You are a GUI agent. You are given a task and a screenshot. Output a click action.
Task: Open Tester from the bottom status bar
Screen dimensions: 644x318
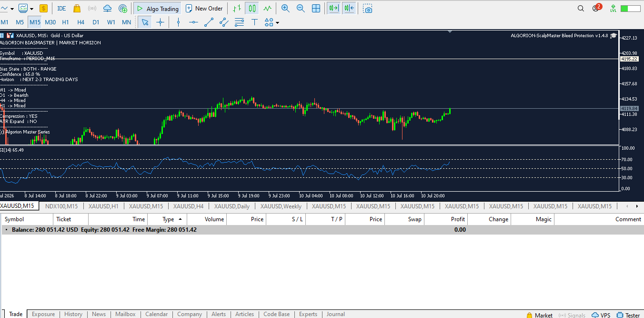(628, 315)
